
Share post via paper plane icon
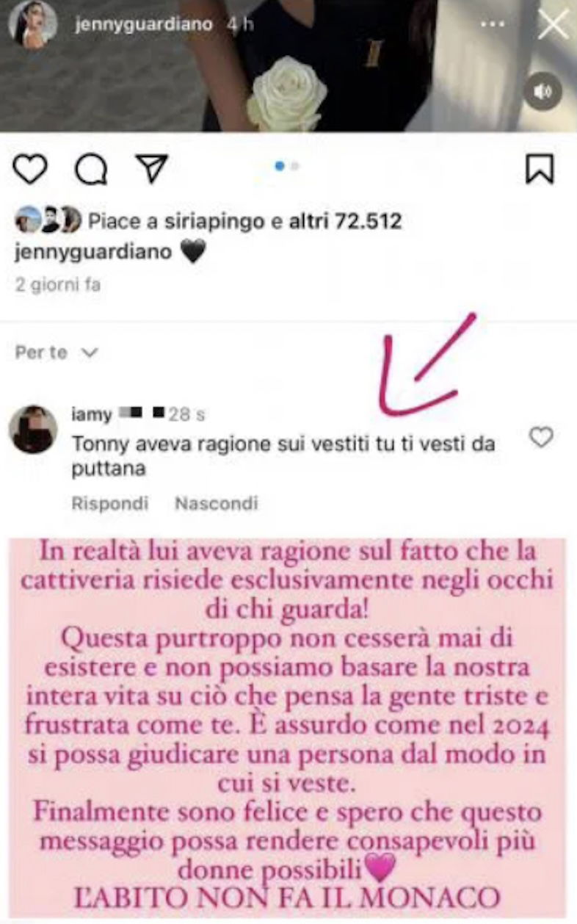[x=153, y=169]
